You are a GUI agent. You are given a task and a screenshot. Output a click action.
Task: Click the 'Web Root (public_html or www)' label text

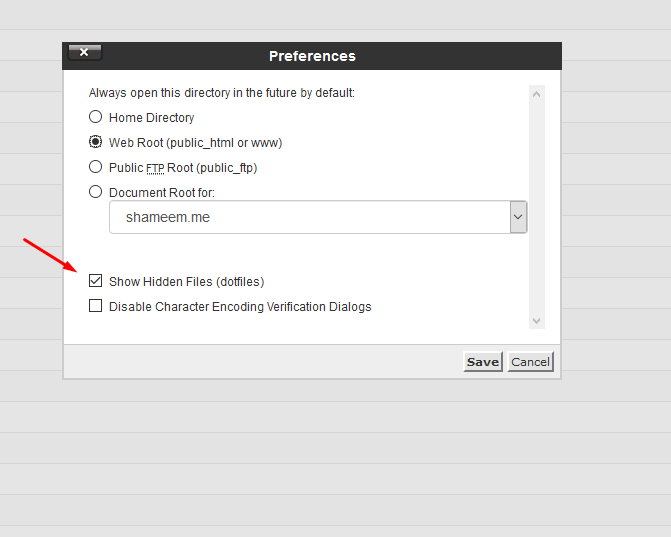pyautogui.click(x=195, y=143)
